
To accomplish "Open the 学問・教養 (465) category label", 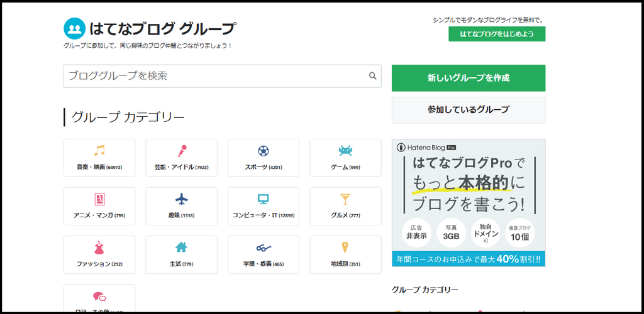I will 264,264.
